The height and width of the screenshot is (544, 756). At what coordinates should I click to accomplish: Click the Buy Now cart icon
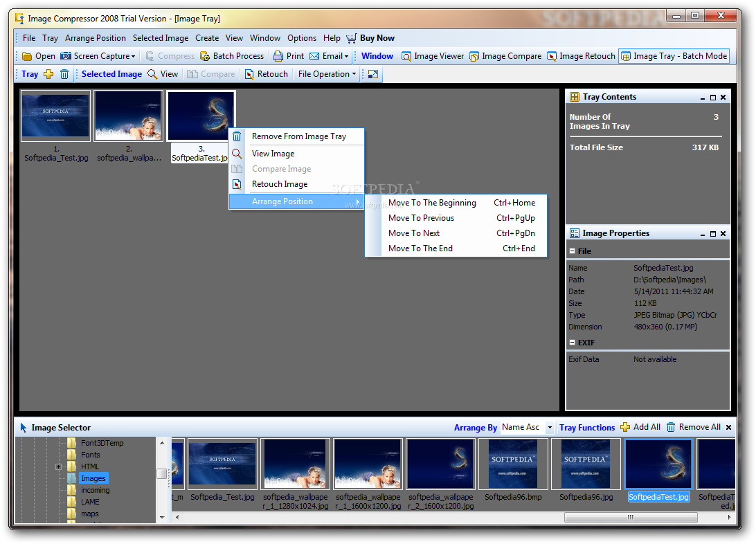click(352, 38)
